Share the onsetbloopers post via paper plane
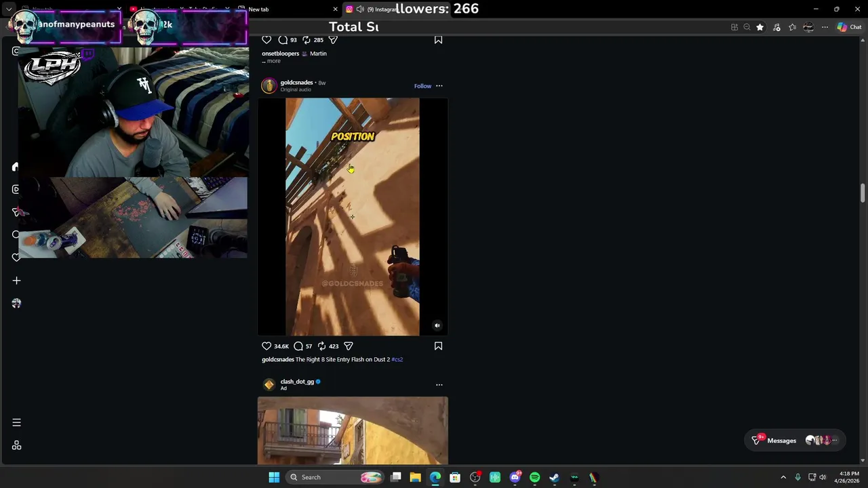This screenshot has height=488, width=868. tap(333, 40)
